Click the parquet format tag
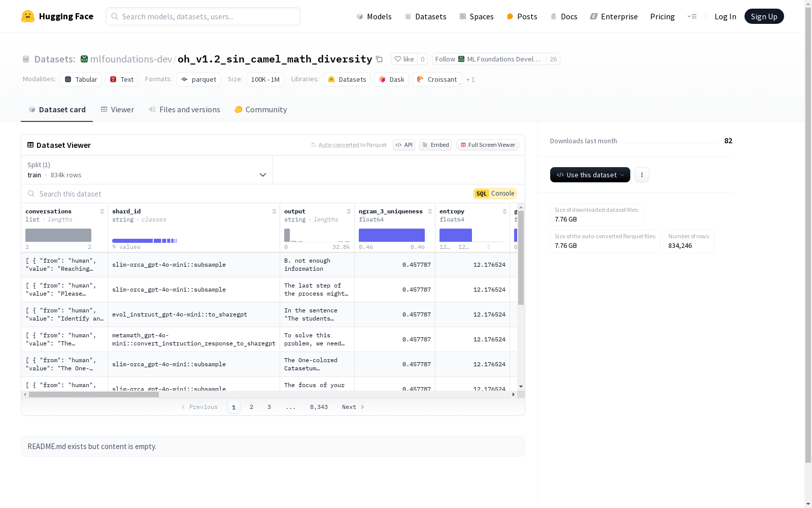The width and height of the screenshot is (812, 508). pos(198,79)
